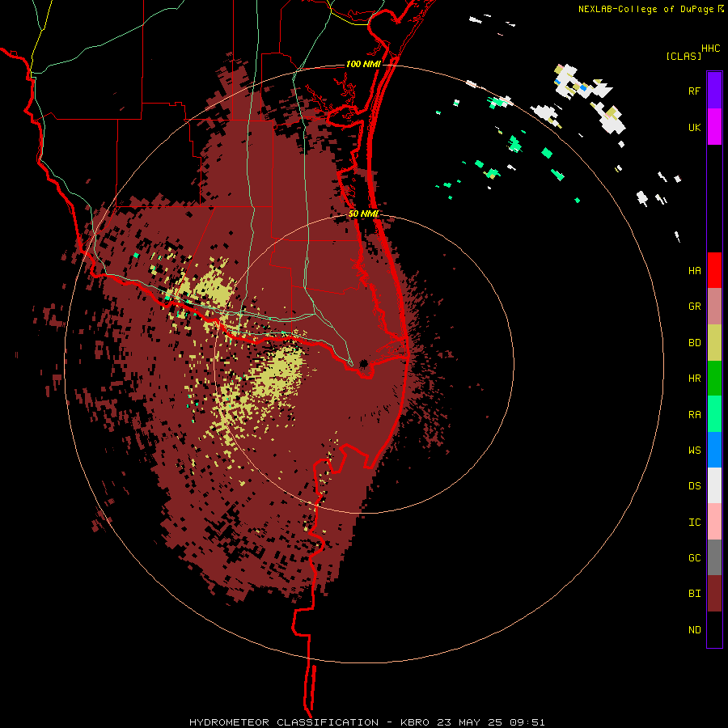Click the "UK" legend label

[x=694, y=127]
